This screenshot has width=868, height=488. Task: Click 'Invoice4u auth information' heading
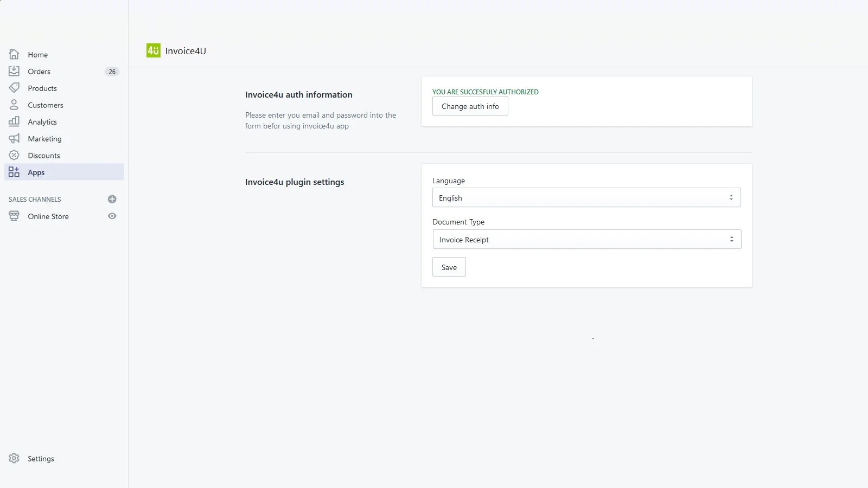tap(299, 94)
